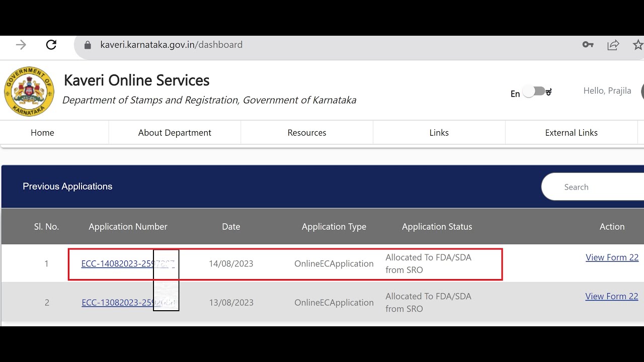Open the External Links menu
Viewport: 644px width, 362px height.
(x=572, y=133)
